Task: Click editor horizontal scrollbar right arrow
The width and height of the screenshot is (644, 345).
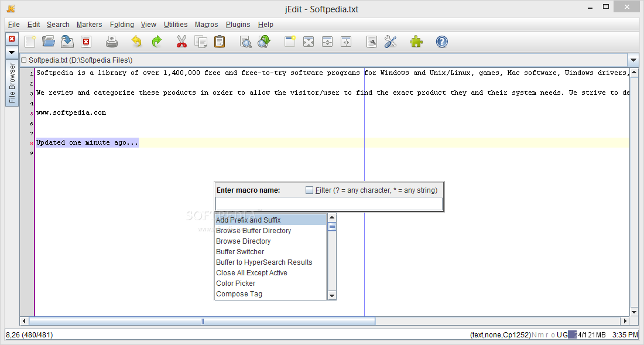Action: (625, 321)
